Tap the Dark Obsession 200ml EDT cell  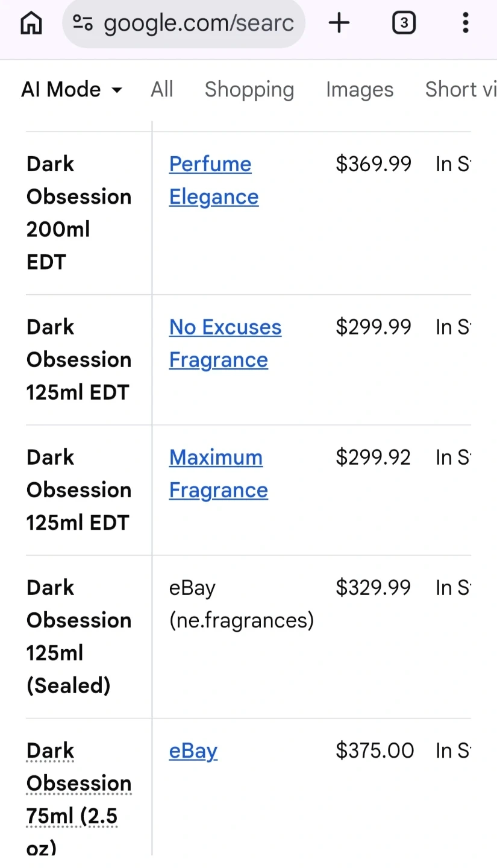(x=78, y=213)
